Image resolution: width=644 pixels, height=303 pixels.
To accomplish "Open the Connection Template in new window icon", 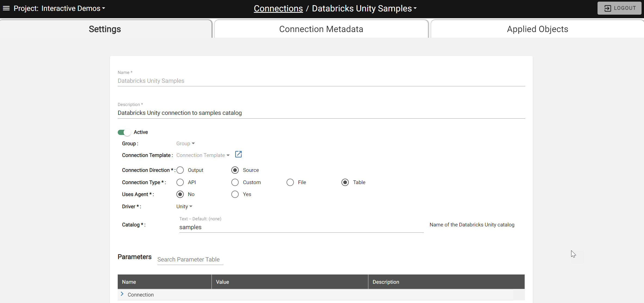I will pos(238,154).
